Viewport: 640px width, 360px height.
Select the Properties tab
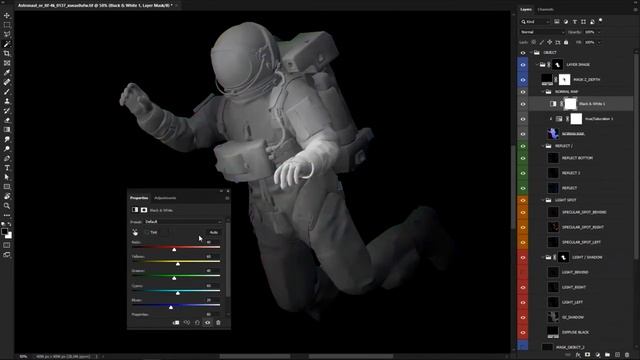coord(139,198)
